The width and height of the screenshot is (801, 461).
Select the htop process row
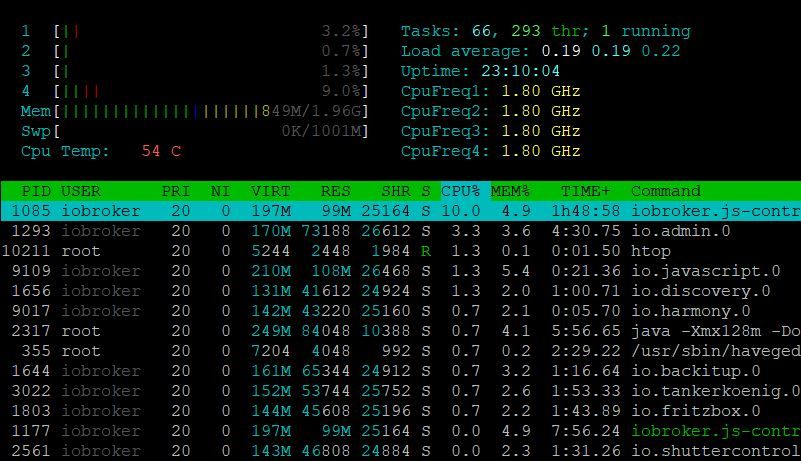(x=400, y=251)
